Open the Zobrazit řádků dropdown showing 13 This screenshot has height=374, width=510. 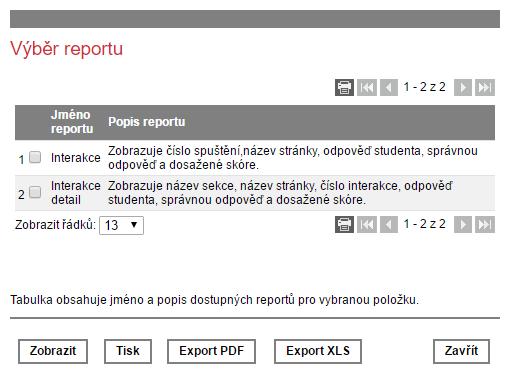(121, 225)
